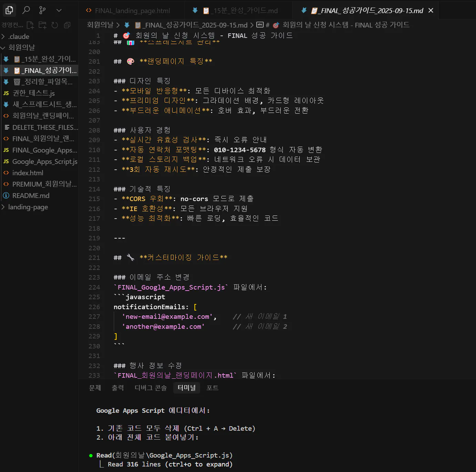This screenshot has height=472, width=476.
Task: Click the 010-1234-5678 text on line 210
Action: point(240,150)
